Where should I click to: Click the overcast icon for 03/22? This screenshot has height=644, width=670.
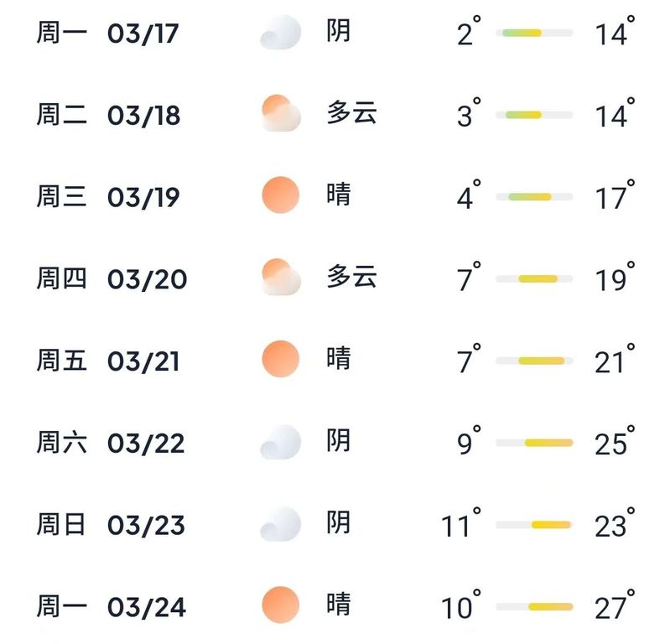pyautogui.click(x=281, y=442)
